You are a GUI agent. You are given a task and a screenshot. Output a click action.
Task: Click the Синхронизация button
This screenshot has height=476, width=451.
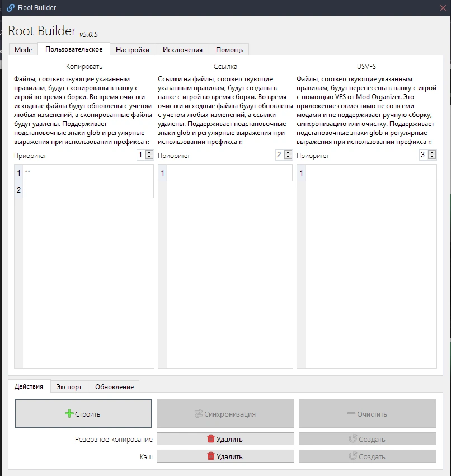pos(225,413)
